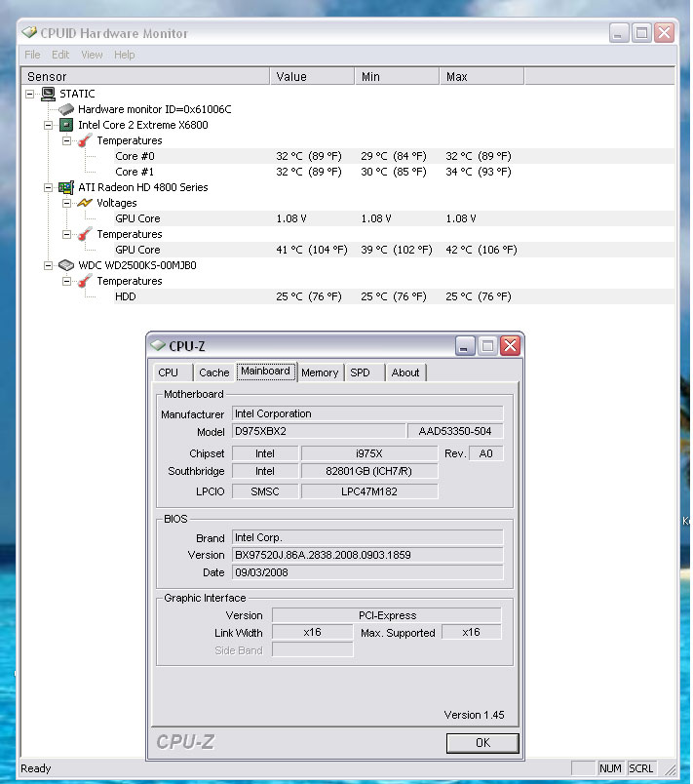Click thermometer icon under Intel Core 2 Extreme
Viewport: 693px width, 784px height.
click(x=85, y=140)
